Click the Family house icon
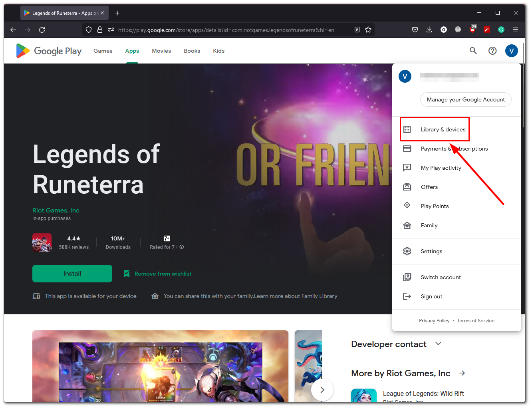This screenshot has width=532, height=409. (407, 225)
